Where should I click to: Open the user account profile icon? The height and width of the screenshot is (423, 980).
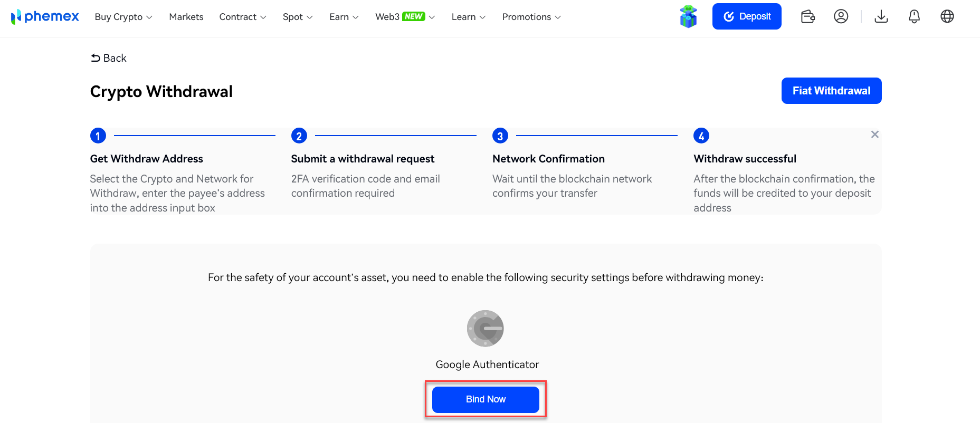click(841, 16)
